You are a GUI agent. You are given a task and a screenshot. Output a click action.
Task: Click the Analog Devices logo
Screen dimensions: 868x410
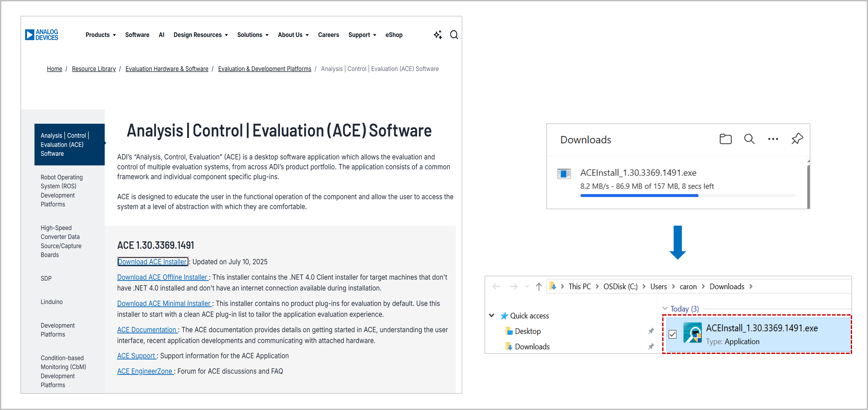pyautogui.click(x=41, y=35)
